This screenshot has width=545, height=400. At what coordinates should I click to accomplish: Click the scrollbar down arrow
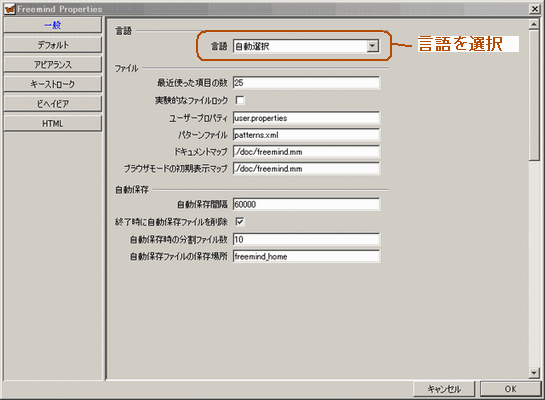[534, 373]
